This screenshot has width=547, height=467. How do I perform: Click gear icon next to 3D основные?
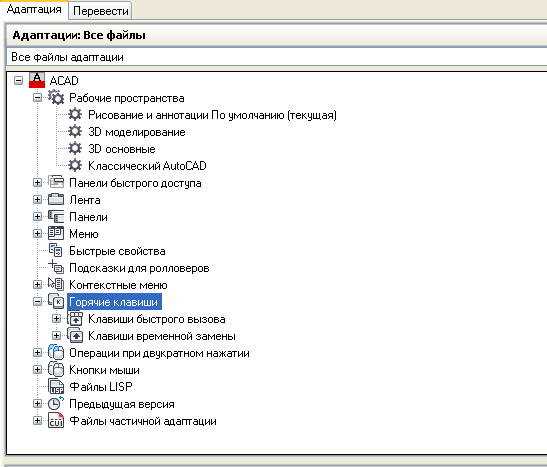tap(75, 149)
